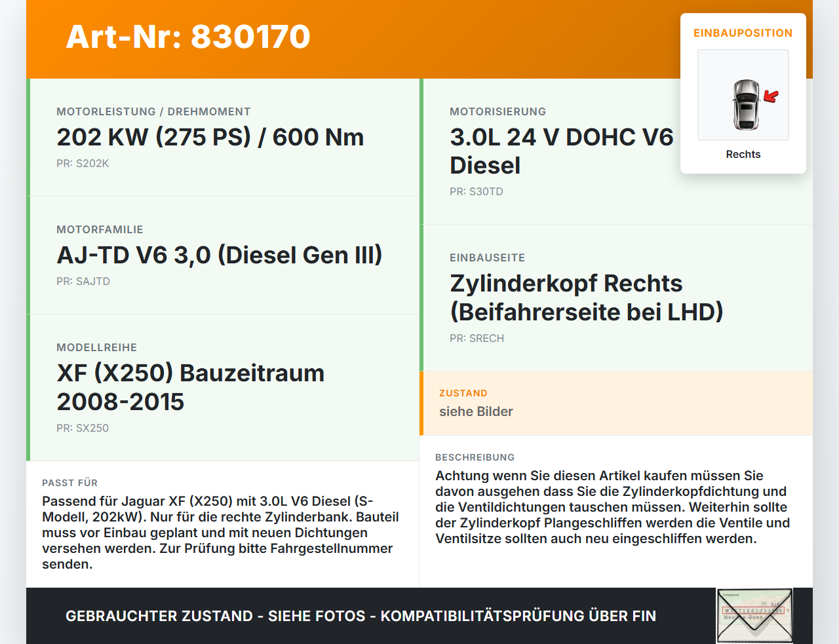The image size is (839, 644).
Task: Click the Passend für Jaguar XF paragraph
Action: pyautogui.click(x=221, y=533)
